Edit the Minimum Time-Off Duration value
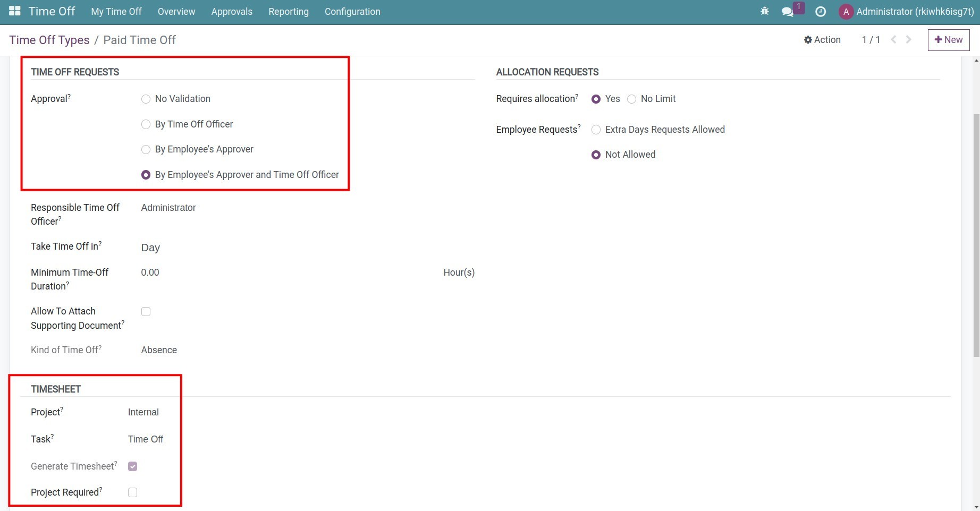This screenshot has height=511, width=980. tap(150, 272)
